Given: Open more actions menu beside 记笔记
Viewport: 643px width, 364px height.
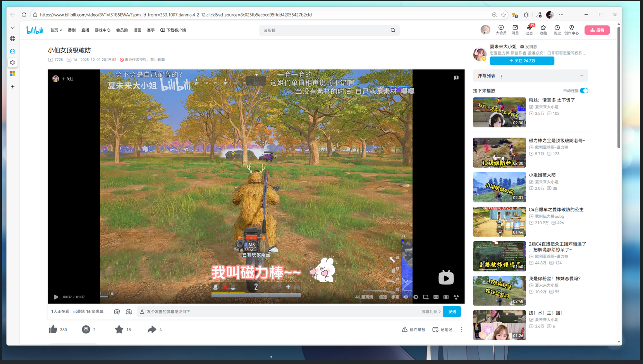Looking at the screenshot, I should pyautogui.click(x=461, y=330).
